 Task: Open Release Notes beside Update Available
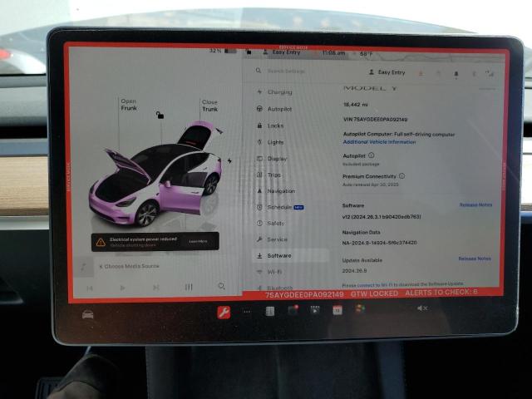[475, 259]
